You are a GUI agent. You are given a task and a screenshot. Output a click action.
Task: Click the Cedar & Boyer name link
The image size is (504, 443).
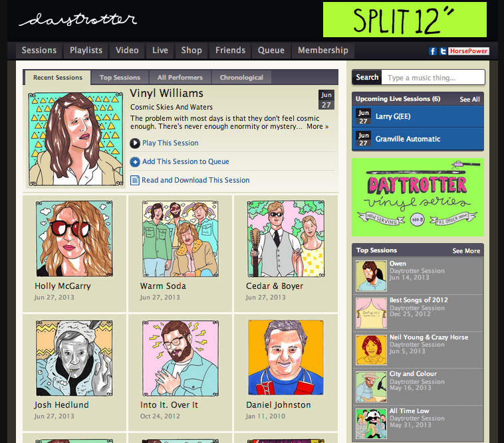(275, 286)
